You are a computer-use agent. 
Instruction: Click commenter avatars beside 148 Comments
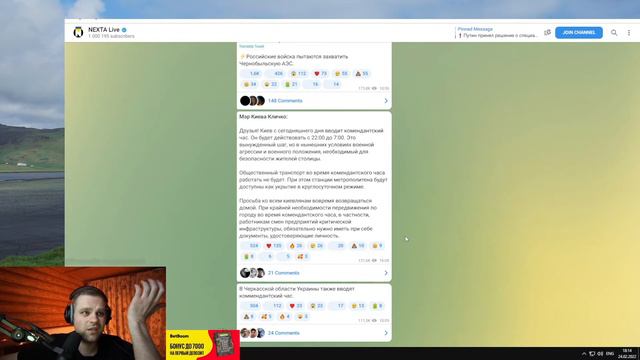252,101
